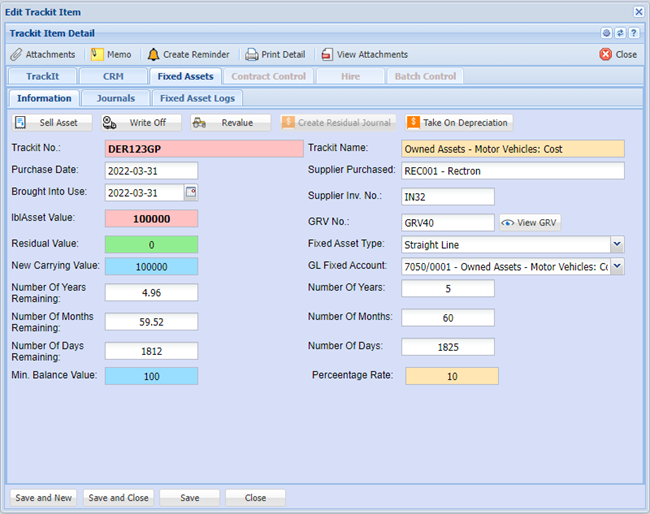The width and height of the screenshot is (650, 514).
Task: Click the View GRV eye button
Action: pos(530,222)
